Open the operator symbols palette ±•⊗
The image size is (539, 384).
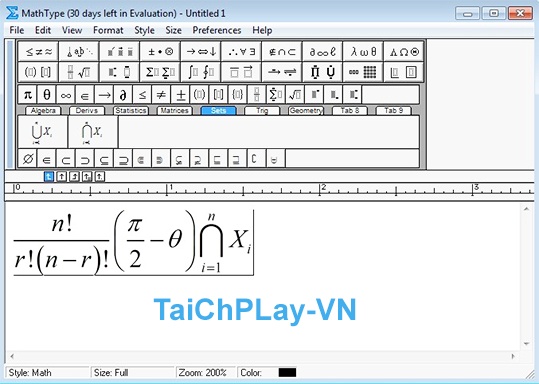click(x=160, y=52)
